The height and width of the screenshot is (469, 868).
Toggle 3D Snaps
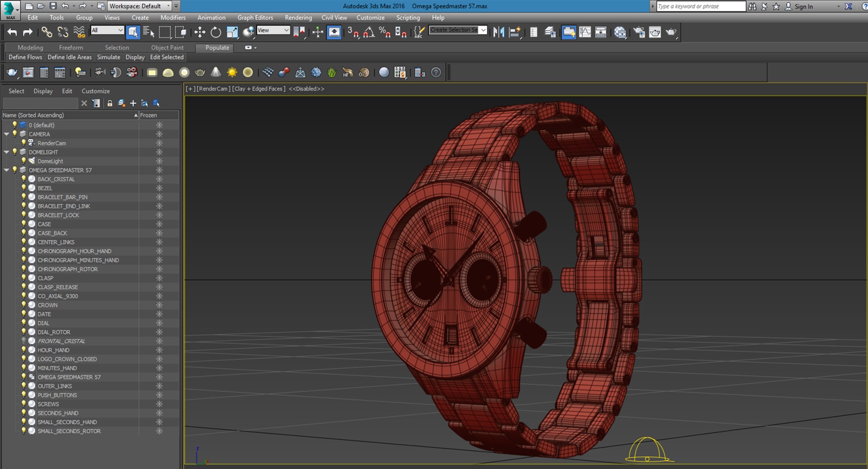pyautogui.click(x=353, y=32)
